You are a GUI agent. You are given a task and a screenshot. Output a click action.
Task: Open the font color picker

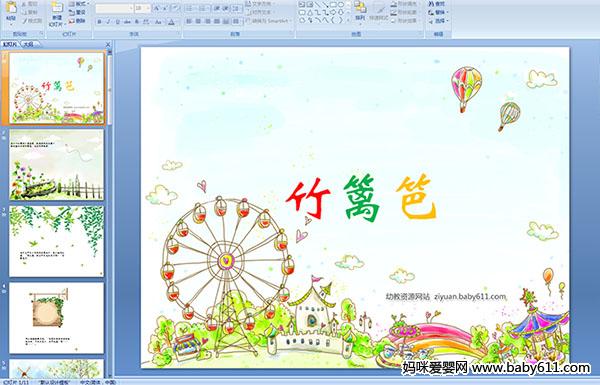(x=171, y=22)
